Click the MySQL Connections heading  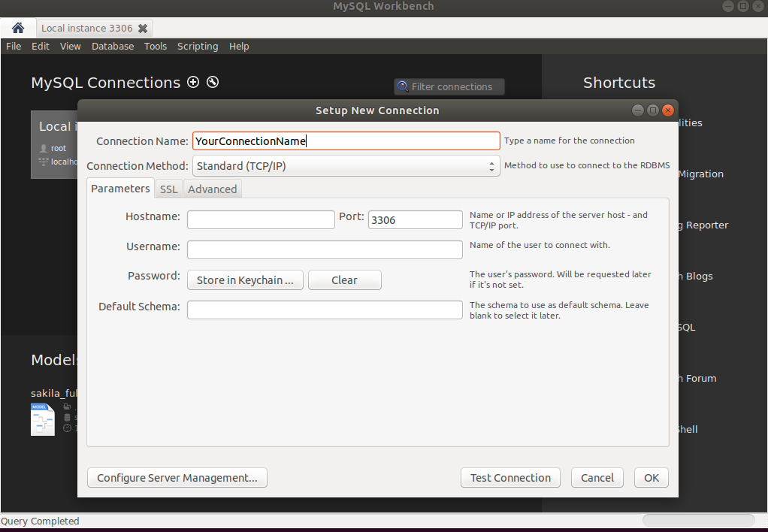[x=106, y=83]
